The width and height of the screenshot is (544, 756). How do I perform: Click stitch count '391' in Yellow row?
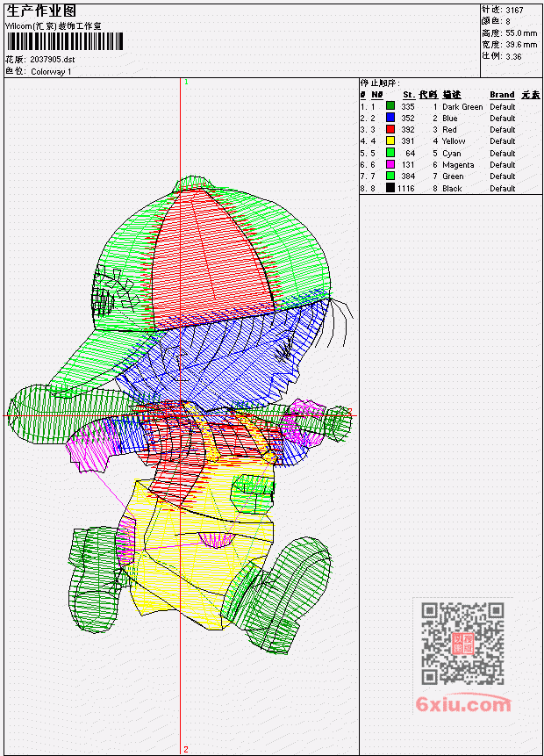[x=408, y=141]
